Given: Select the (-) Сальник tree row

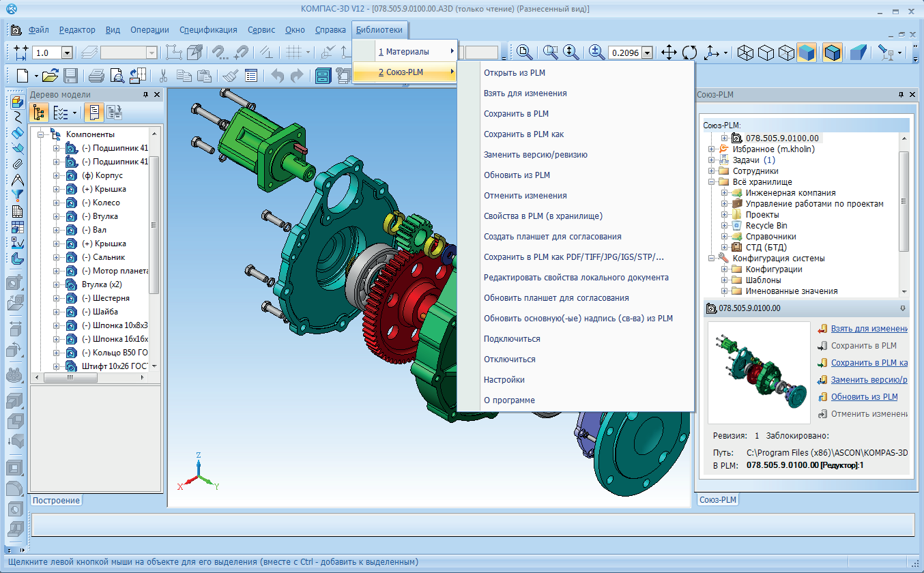Looking at the screenshot, I should 103,257.
